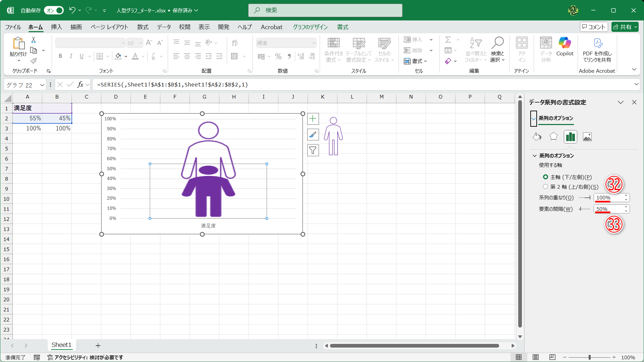Open the 挿入 ribbon tab
The height and width of the screenshot is (362, 644).
point(56,27)
